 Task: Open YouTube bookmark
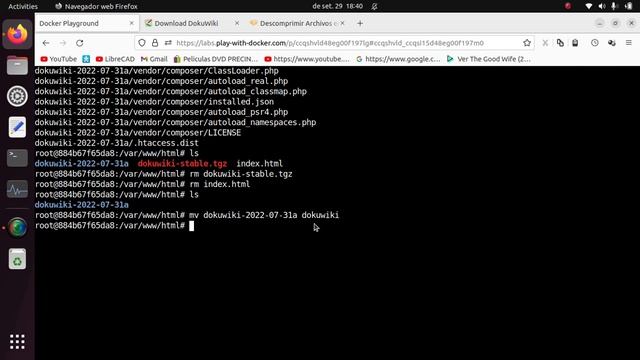click(58, 59)
